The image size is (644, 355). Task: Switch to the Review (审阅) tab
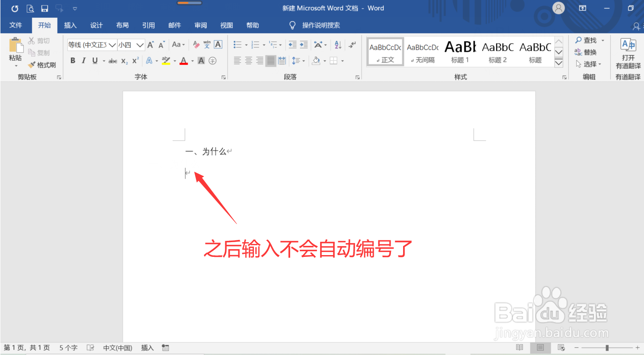(x=201, y=25)
